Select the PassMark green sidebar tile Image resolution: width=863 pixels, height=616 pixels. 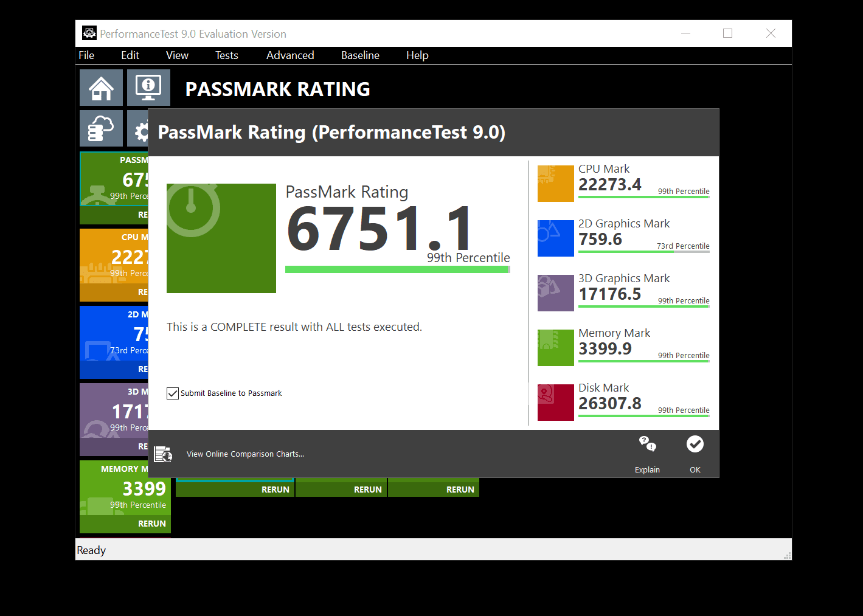point(114,188)
